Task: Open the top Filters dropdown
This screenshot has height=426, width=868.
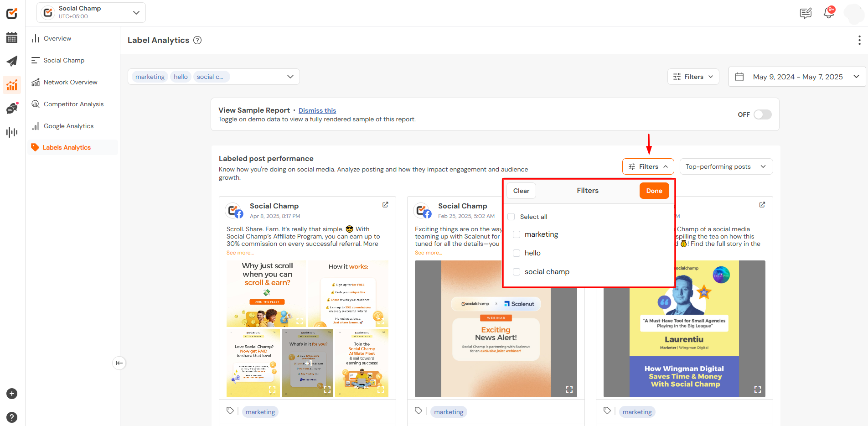Action: pyautogui.click(x=693, y=77)
